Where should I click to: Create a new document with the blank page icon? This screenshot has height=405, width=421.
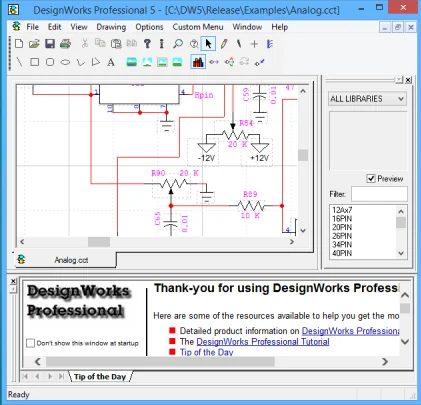pos(19,44)
